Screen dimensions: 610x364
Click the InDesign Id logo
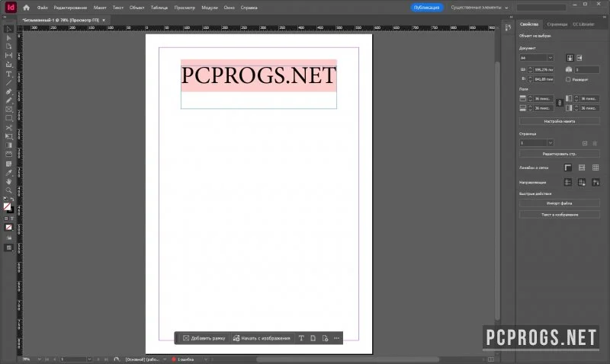tap(11, 8)
